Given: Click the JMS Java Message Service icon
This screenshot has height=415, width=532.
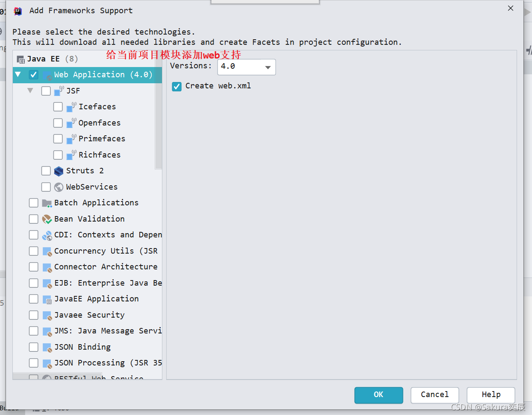Looking at the screenshot, I should (x=47, y=331).
